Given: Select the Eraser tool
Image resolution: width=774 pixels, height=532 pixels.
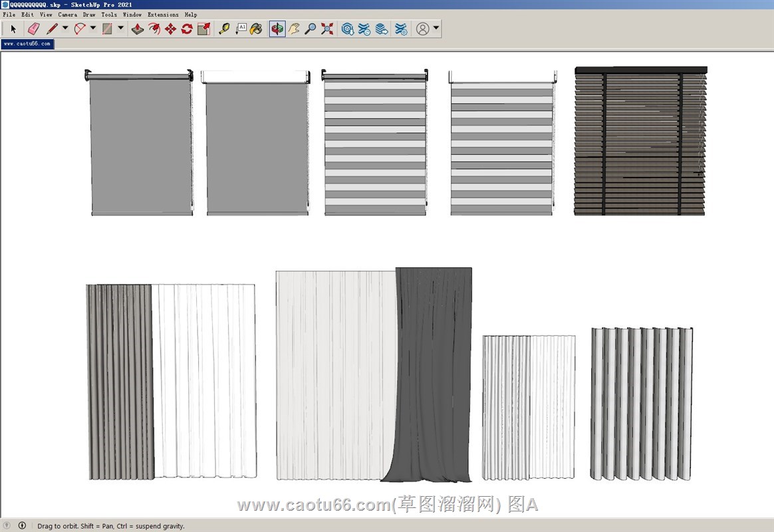Looking at the screenshot, I should click(33, 29).
